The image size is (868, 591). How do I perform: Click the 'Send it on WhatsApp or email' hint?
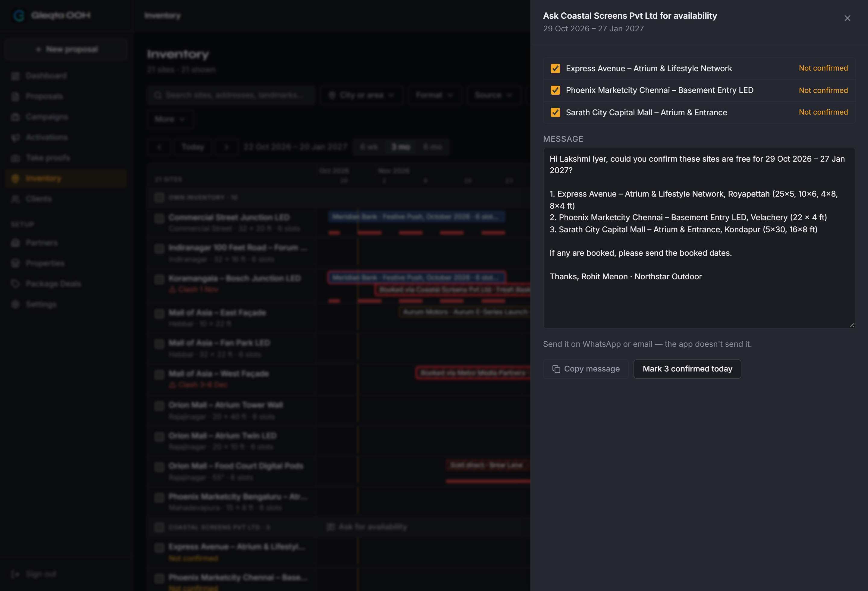(647, 344)
